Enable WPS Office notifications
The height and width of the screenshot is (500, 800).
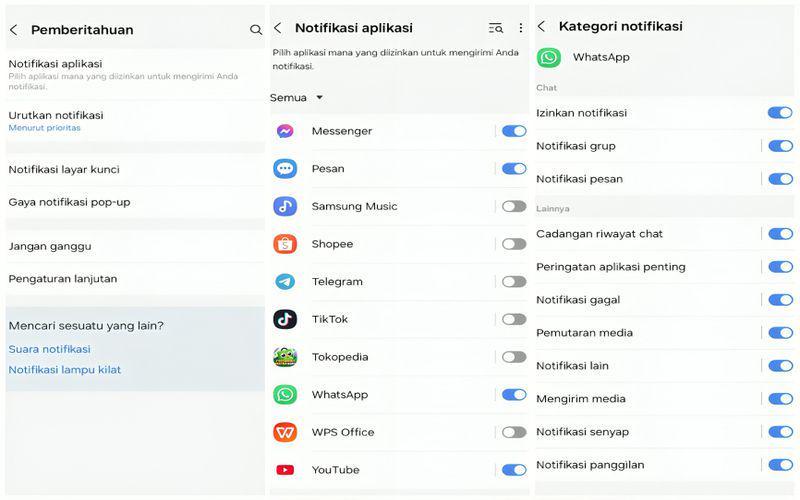coord(514,433)
